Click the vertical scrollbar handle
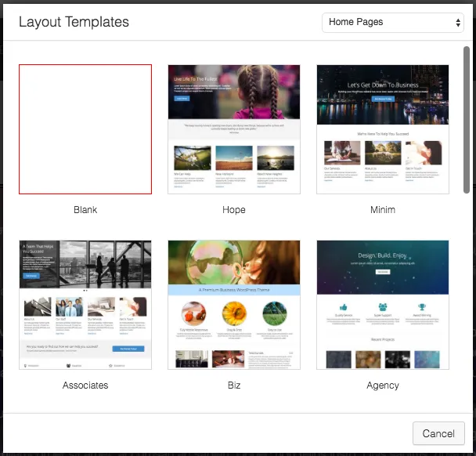 point(467,119)
